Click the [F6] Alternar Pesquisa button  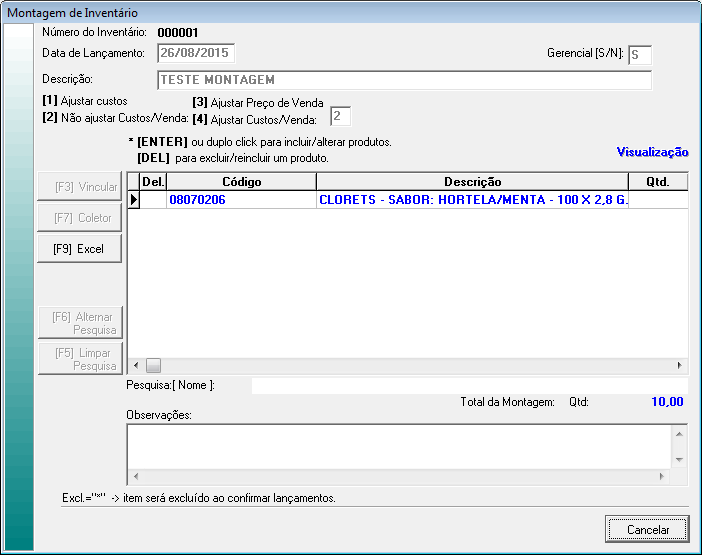coord(80,323)
